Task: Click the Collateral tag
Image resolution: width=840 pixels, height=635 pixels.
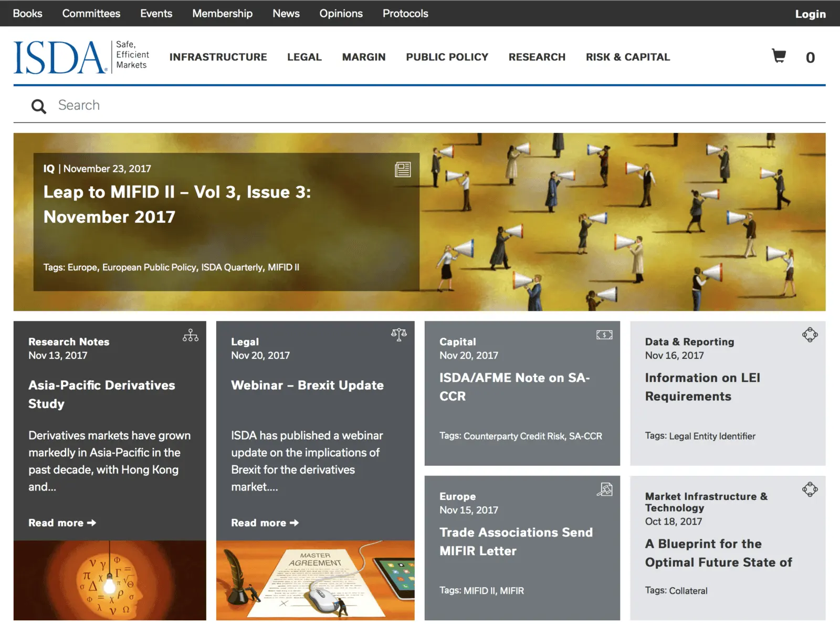Action: 688,591
